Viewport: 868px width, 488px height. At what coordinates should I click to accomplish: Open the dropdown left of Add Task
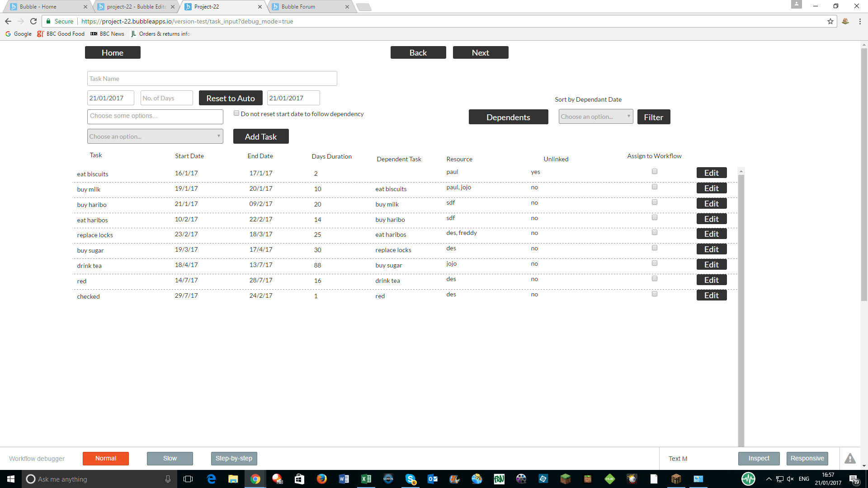pyautogui.click(x=155, y=136)
